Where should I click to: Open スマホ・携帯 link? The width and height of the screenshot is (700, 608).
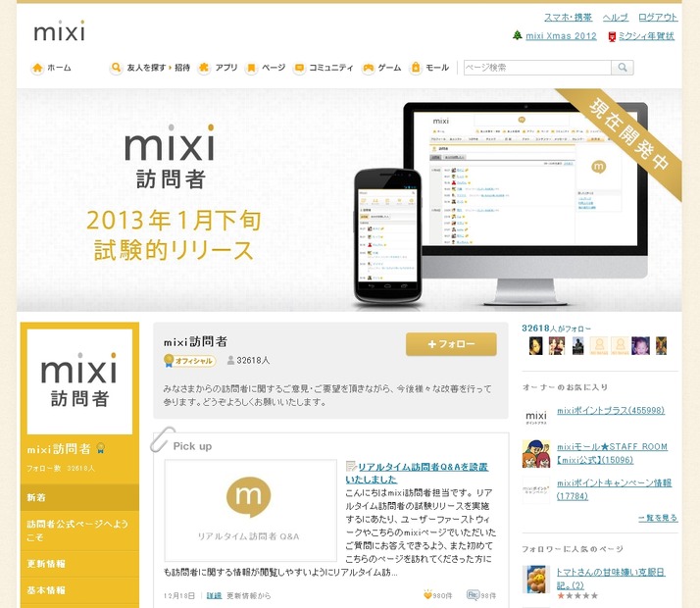(568, 18)
